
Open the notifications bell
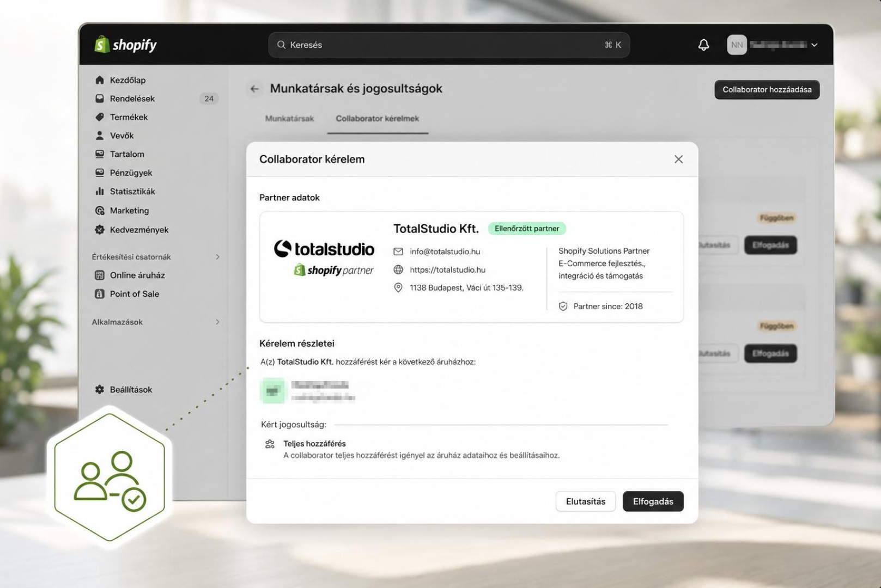(703, 45)
